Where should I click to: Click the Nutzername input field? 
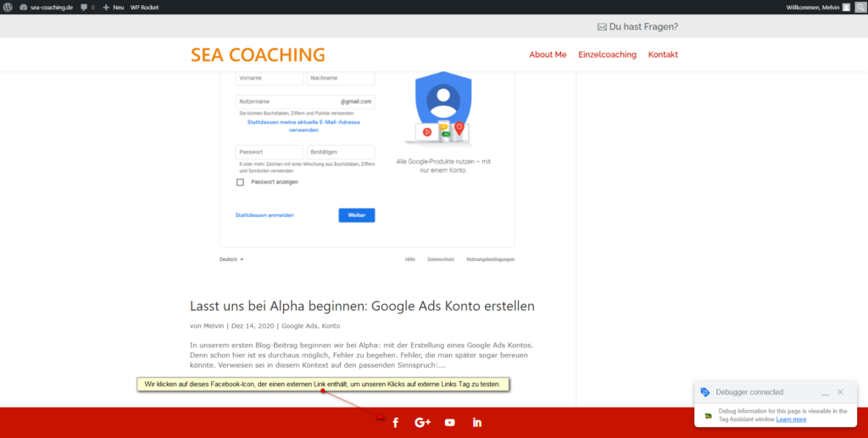[x=287, y=102]
